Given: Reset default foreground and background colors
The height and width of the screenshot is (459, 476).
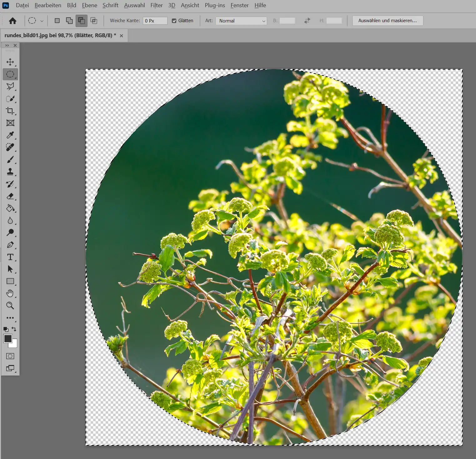Looking at the screenshot, I should [6, 329].
